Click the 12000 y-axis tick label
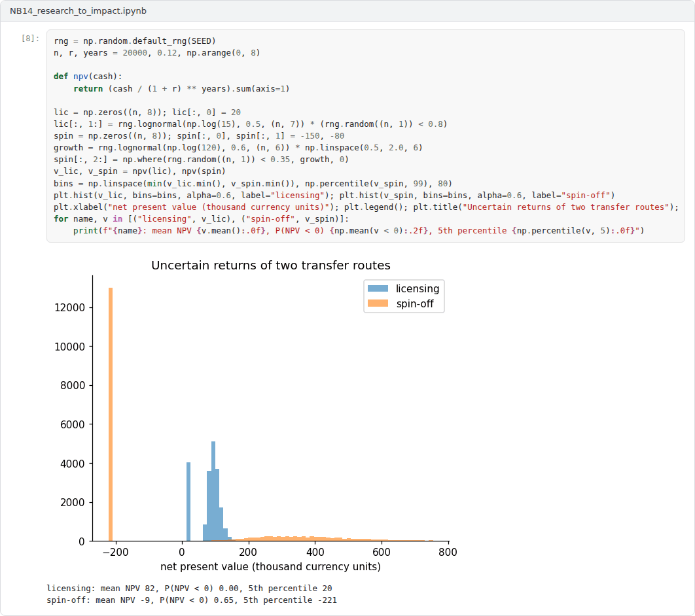The width and height of the screenshot is (695, 616). click(69, 308)
